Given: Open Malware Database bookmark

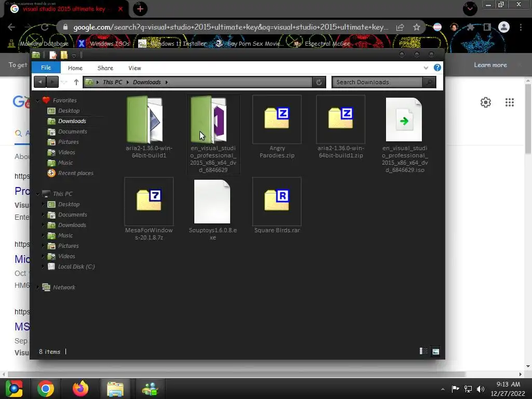Looking at the screenshot, I should pyautogui.click(x=38, y=44).
